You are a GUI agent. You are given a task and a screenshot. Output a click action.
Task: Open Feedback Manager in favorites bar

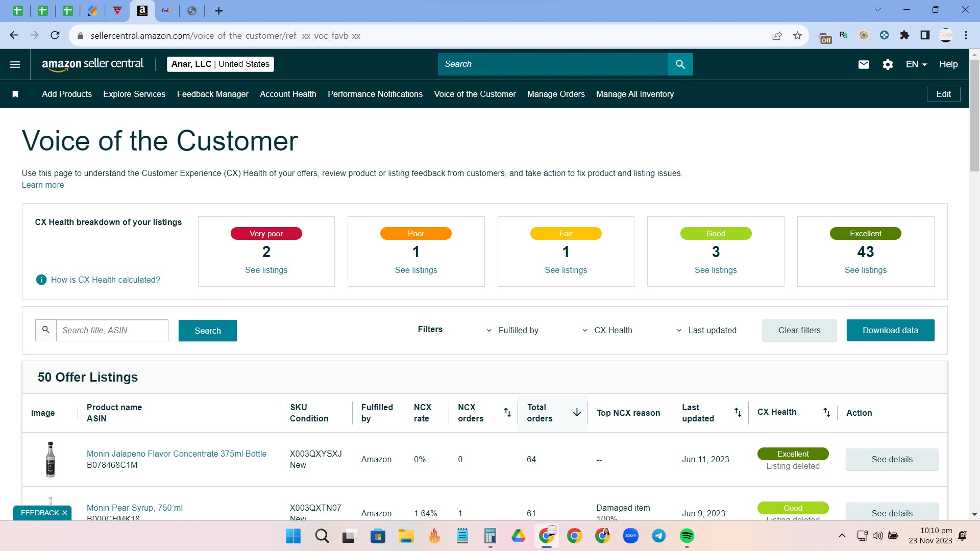click(213, 94)
